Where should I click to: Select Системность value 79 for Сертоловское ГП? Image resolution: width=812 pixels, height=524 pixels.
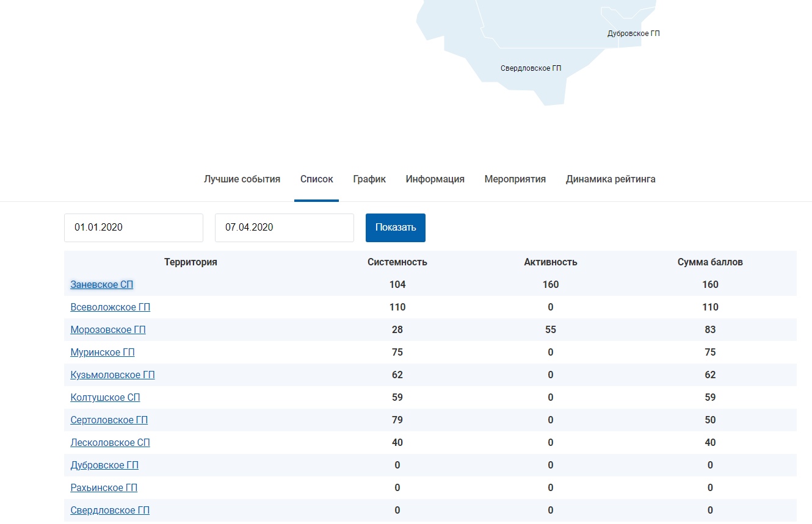pyautogui.click(x=397, y=420)
